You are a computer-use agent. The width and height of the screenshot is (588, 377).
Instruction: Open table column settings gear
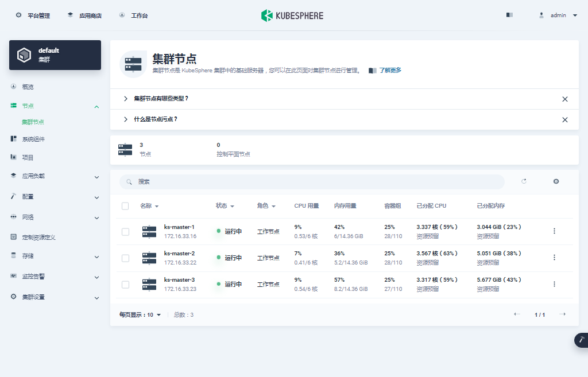coord(556,181)
